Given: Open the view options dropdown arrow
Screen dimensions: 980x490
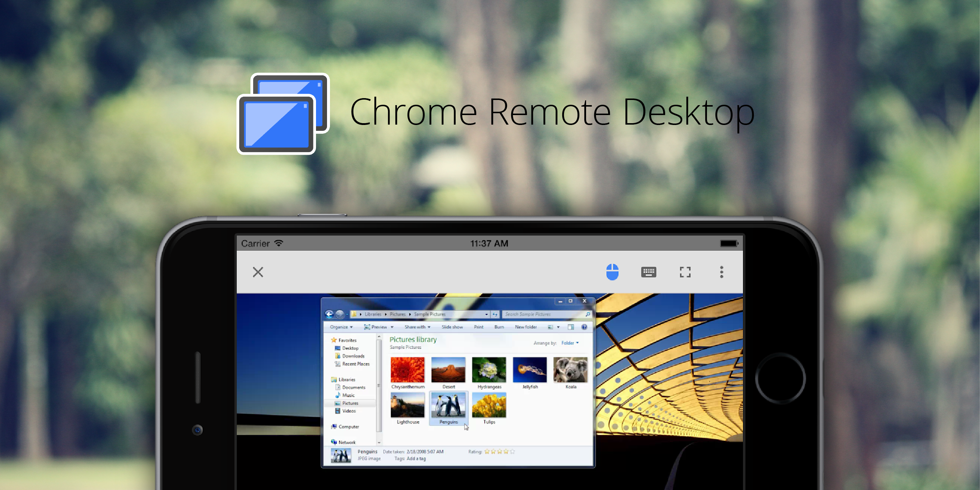Looking at the screenshot, I should [558, 327].
